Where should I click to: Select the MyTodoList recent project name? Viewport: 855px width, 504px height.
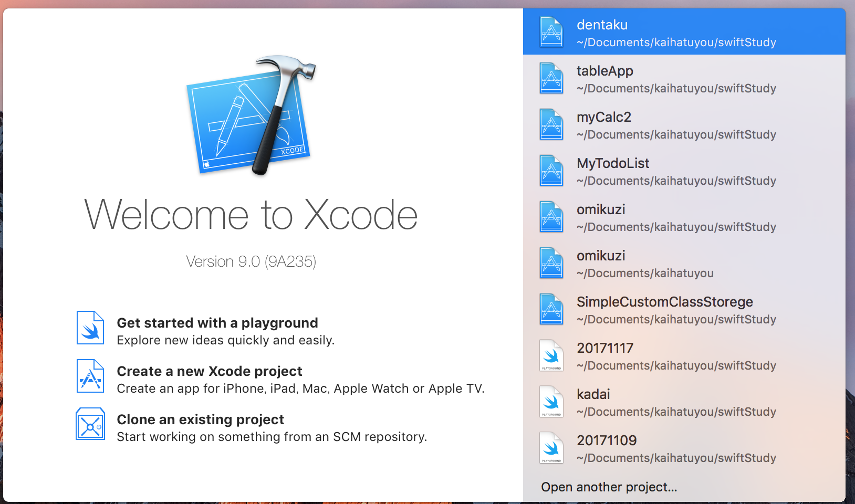click(x=613, y=163)
